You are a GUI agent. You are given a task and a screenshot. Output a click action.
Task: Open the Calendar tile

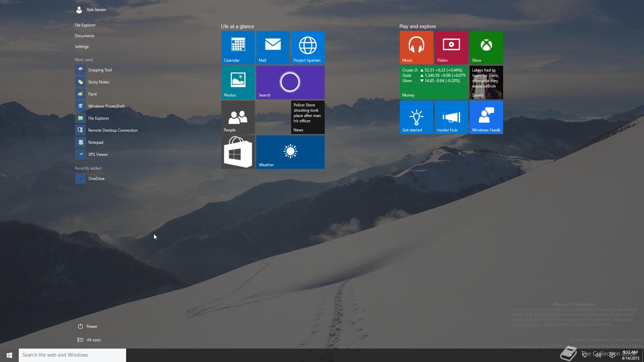tap(238, 48)
